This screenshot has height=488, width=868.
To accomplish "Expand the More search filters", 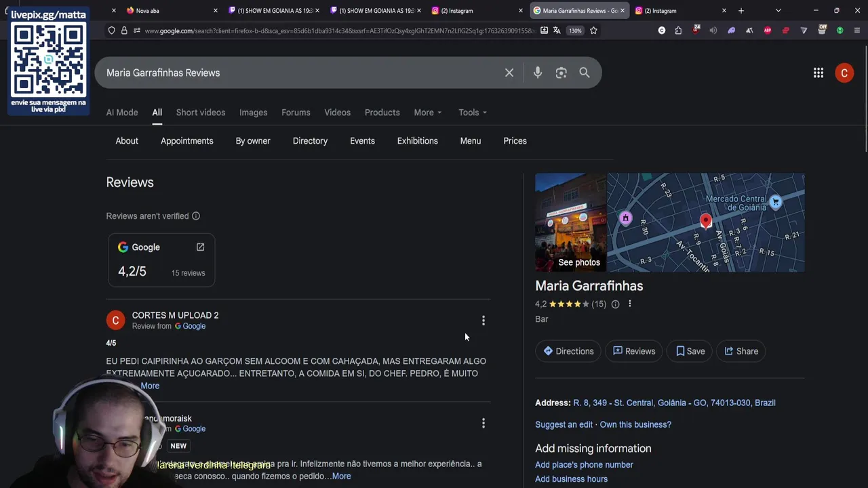I will point(428,113).
